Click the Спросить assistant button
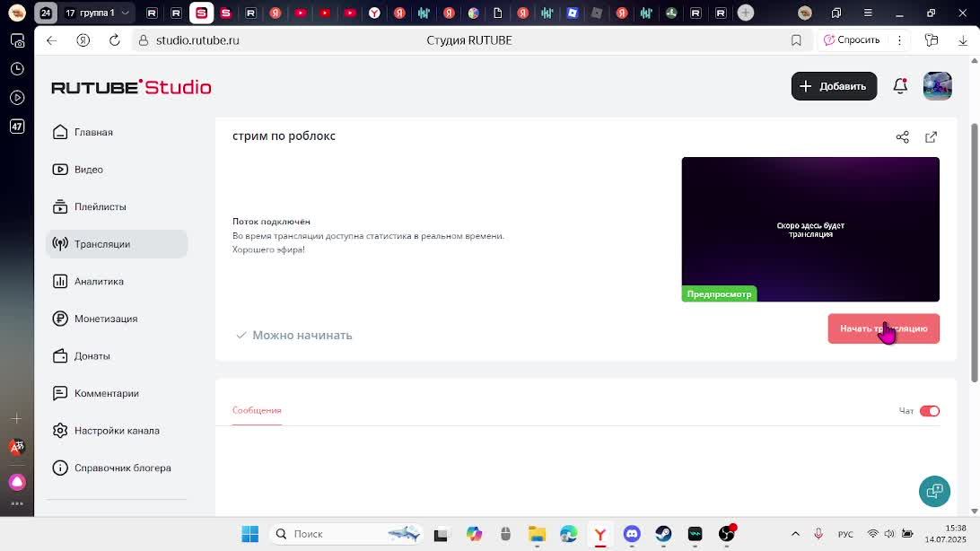The height and width of the screenshot is (551, 980). coord(852,40)
